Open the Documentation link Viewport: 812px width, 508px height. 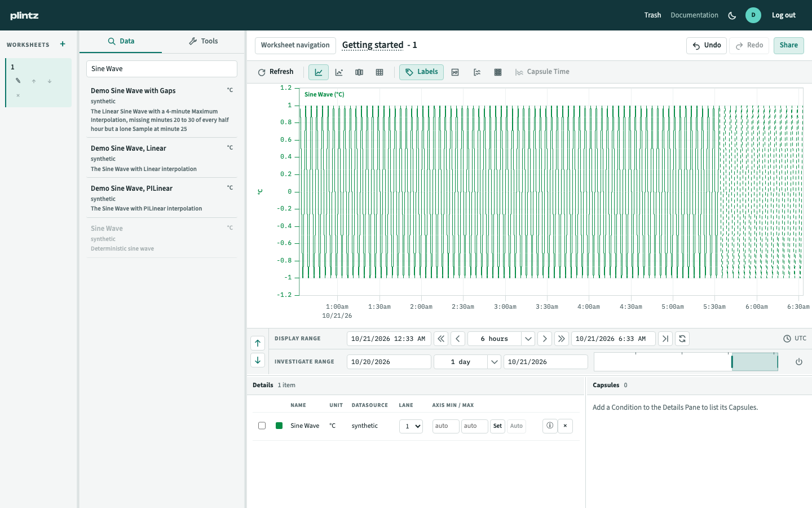(694, 15)
